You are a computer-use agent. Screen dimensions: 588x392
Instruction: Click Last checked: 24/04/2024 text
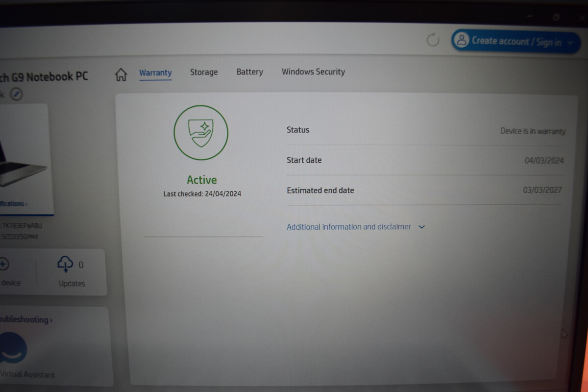coord(202,194)
